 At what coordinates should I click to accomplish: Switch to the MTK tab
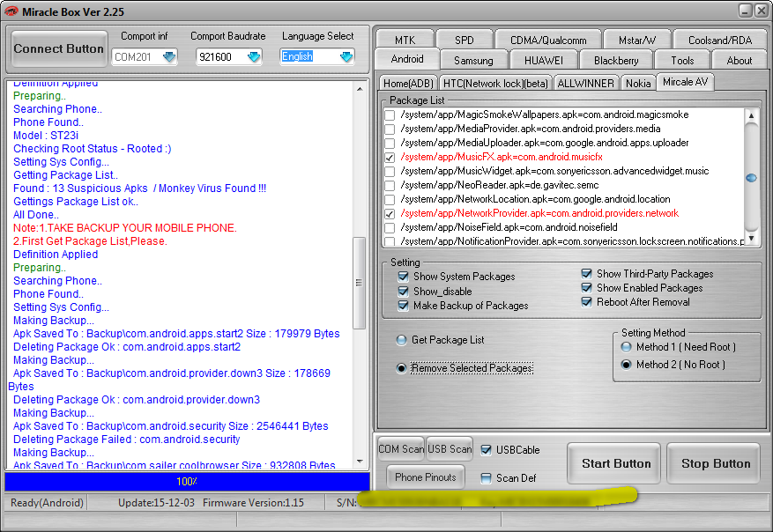point(405,40)
